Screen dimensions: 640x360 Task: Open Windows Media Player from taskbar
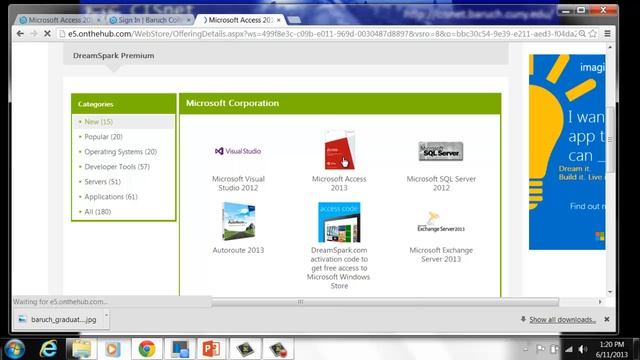point(113,349)
